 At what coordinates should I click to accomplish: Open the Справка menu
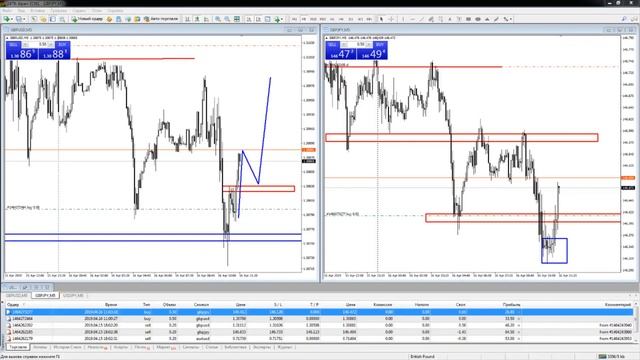click(x=116, y=11)
